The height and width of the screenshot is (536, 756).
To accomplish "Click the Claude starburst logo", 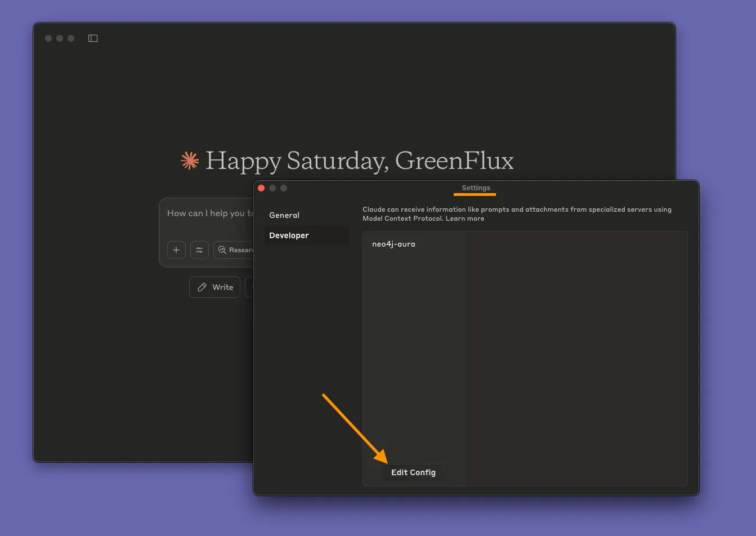I will (190, 161).
